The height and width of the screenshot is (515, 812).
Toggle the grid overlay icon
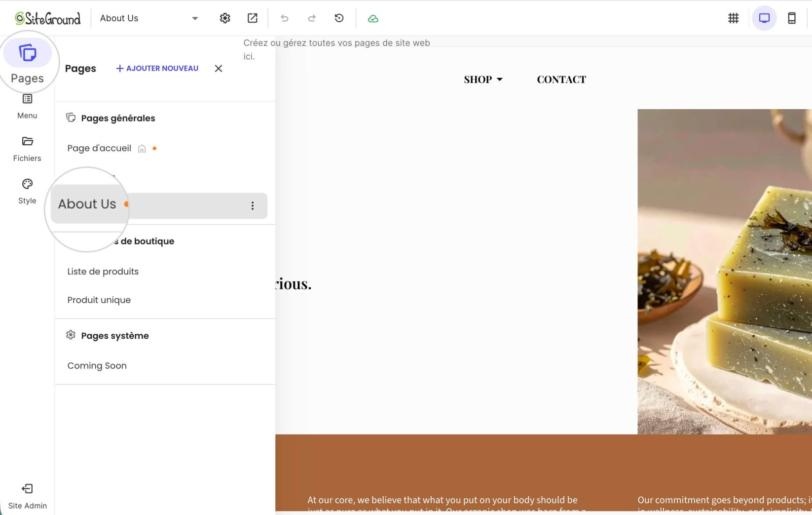point(734,18)
